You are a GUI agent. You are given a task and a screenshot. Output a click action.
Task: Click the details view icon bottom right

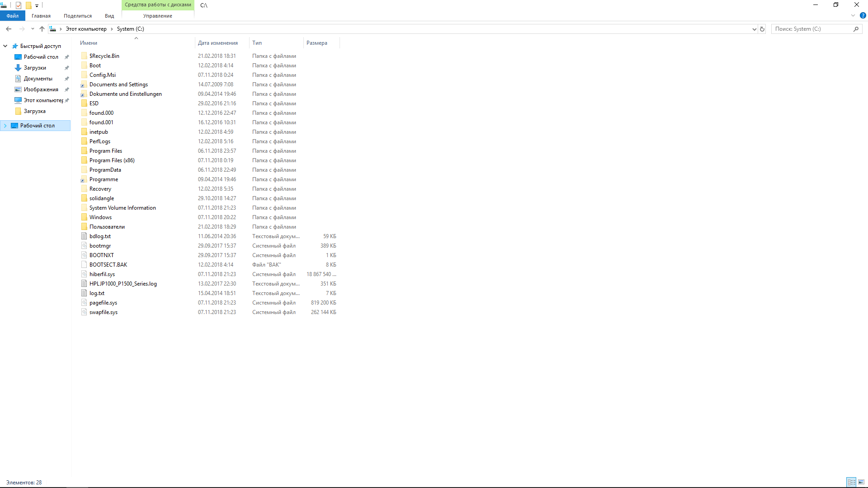(x=851, y=481)
